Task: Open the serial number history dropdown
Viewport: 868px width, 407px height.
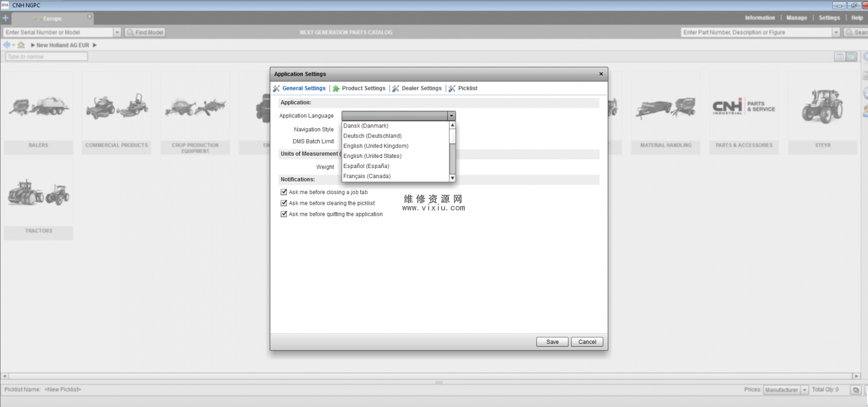Action: tap(117, 32)
